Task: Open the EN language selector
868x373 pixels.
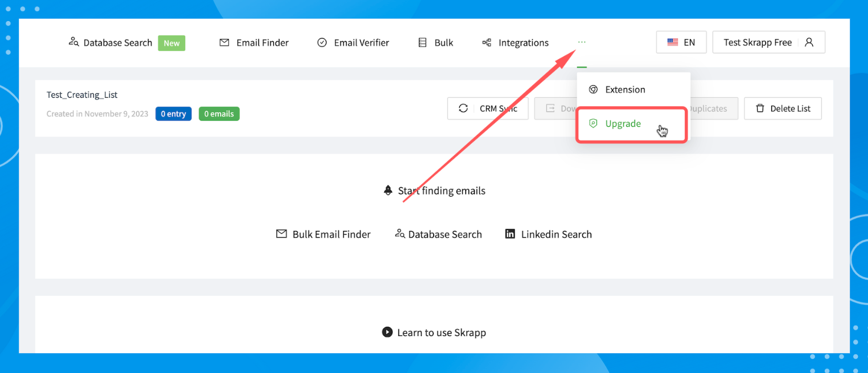Action: [681, 42]
